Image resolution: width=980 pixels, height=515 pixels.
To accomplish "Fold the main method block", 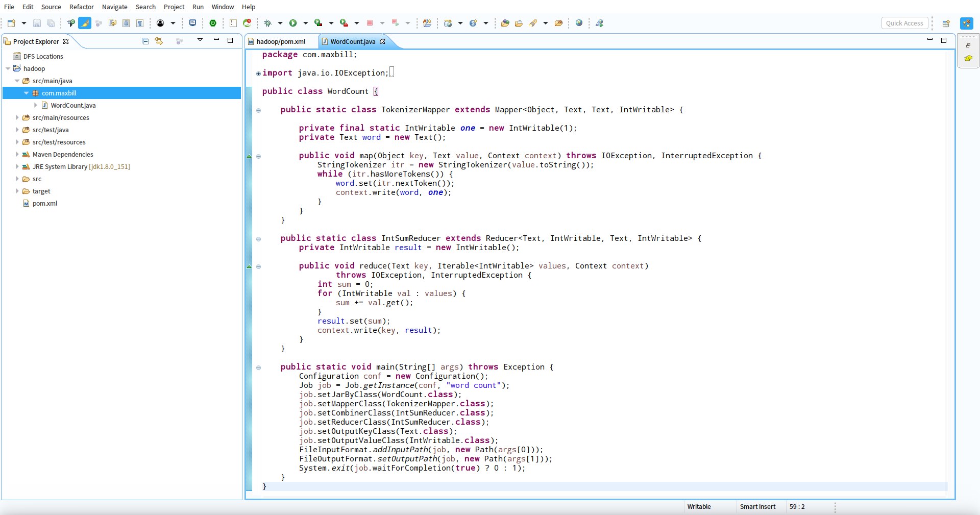I will [x=258, y=367].
